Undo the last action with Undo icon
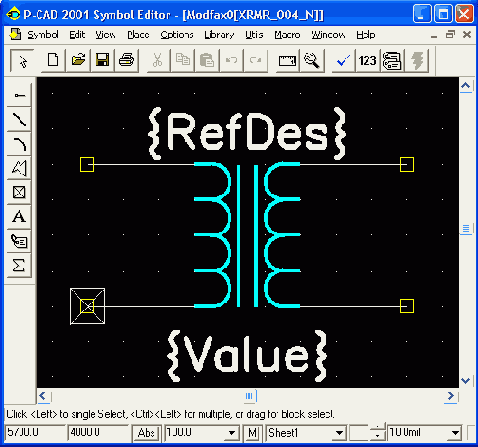This screenshot has width=478, height=447. pos(231,61)
